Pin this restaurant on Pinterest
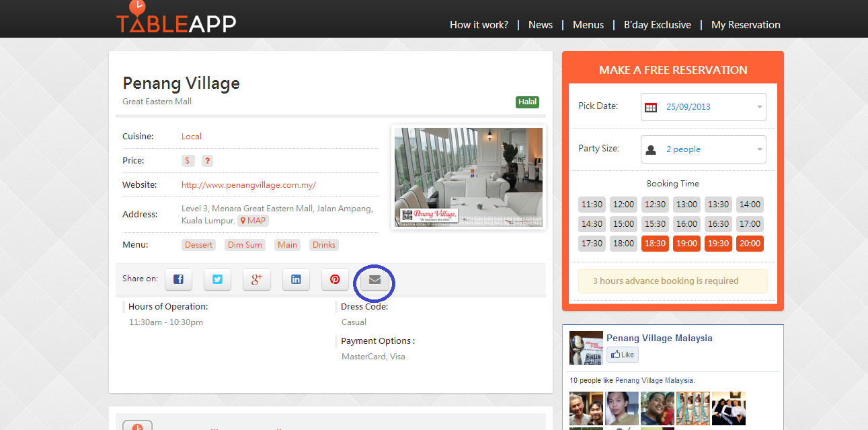The image size is (868, 430). [335, 279]
